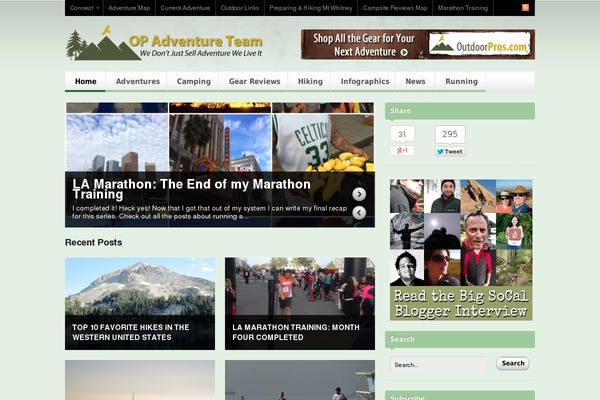Image resolution: width=600 pixels, height=400 pixels.
Task: Click the OP Adventure Team logo
Action: click(164, 43)
